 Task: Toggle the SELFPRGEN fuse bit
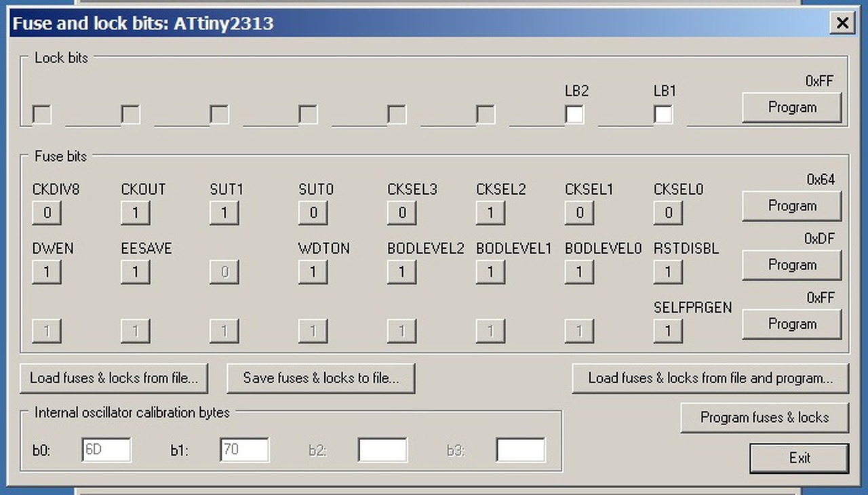pos(669,331)
